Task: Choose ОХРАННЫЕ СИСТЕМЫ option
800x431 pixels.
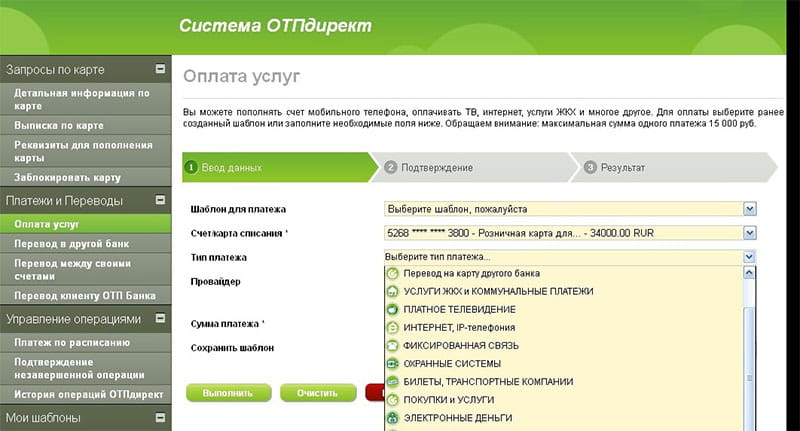Action: pos(564,364)
